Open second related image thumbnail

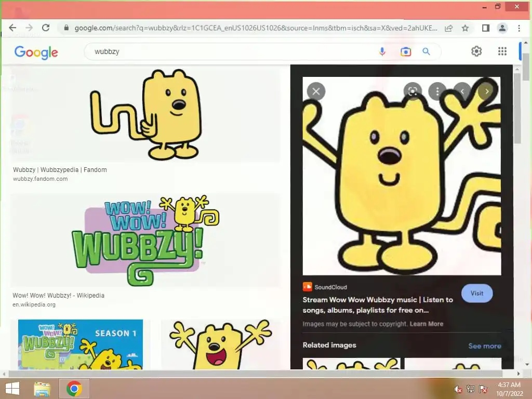pos(453,363)
